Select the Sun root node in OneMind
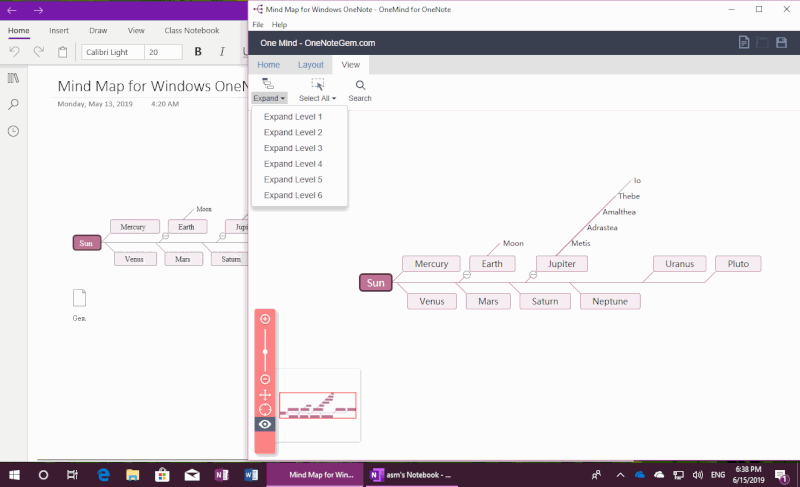 tap(376, 283)
